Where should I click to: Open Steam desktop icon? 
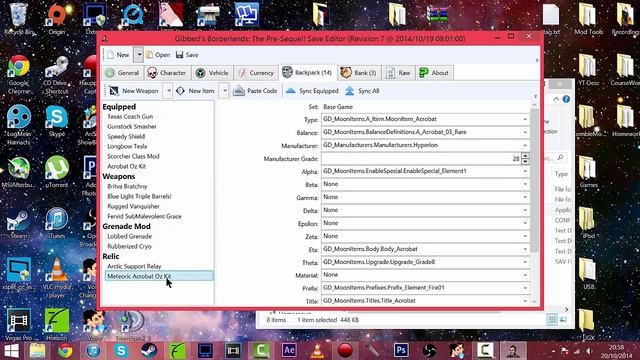[18, 224]
